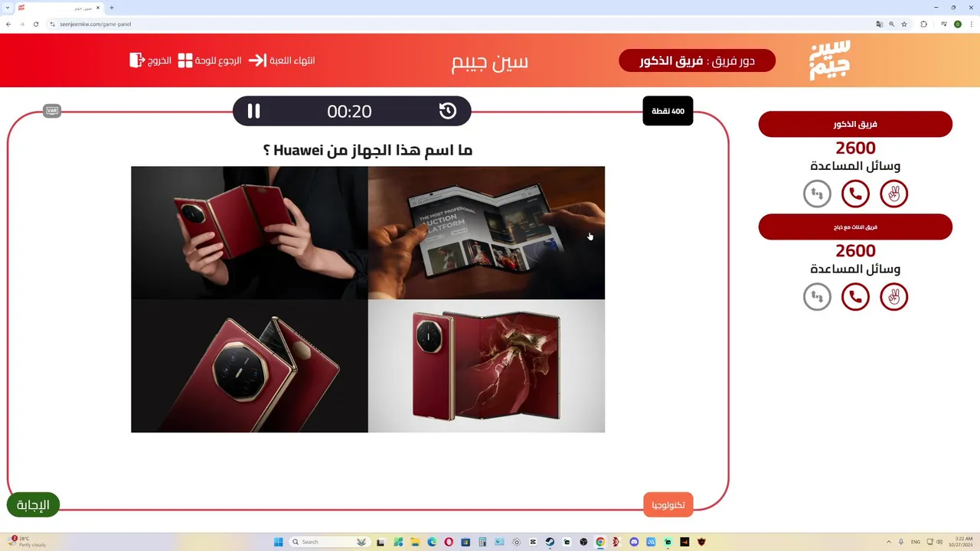Viewport: 980px width, 551px height.
Task: Open the Windows Start menu
Action: [278, 542]
